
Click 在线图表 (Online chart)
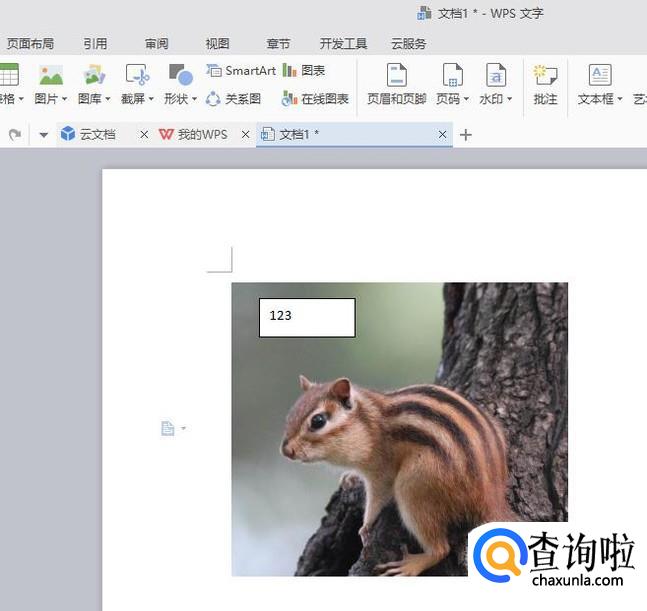315,99
